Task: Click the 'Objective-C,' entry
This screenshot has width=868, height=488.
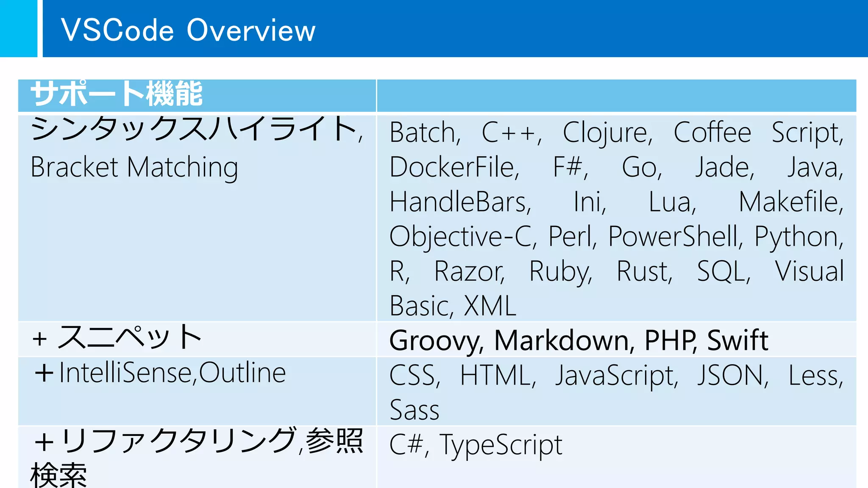Action: pyautogui.click(x=463, y=237)
